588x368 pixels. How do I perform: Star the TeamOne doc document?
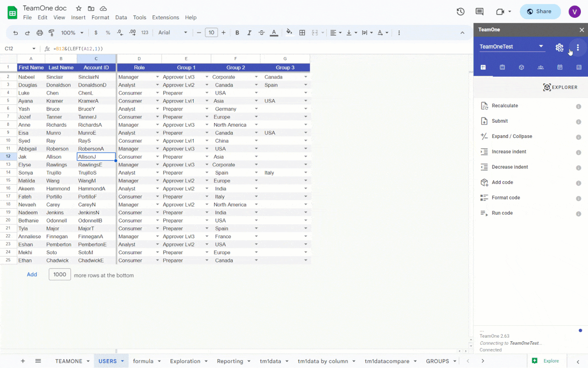(x=79, y=8)
